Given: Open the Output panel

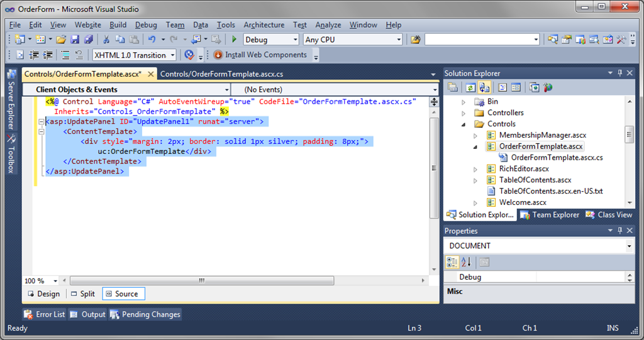Looking at the screenshot, I should coord(87,314).
